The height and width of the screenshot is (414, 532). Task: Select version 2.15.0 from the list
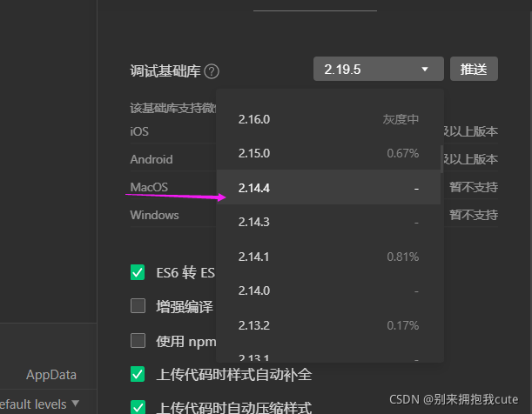328,153
